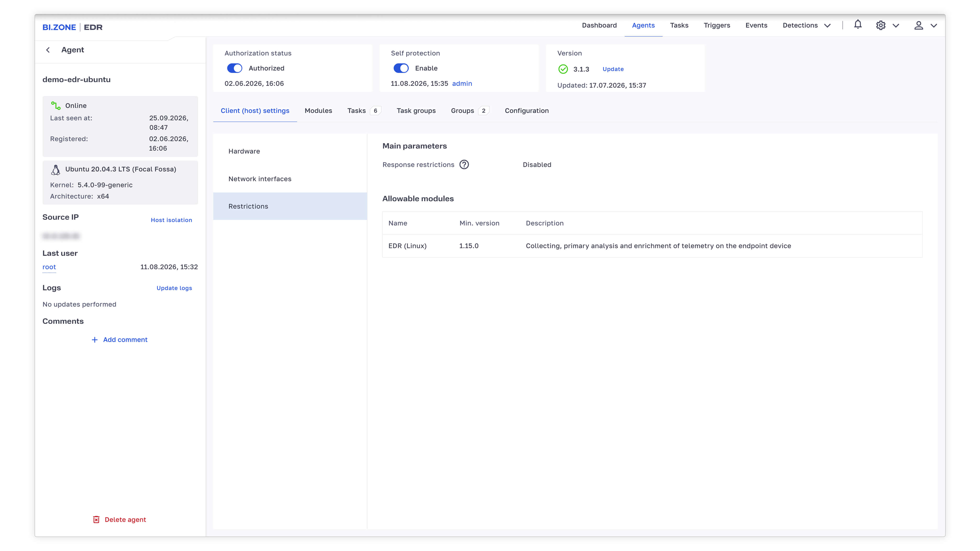Open the Triggers page
Screen dimensions: 980x551
717,26
